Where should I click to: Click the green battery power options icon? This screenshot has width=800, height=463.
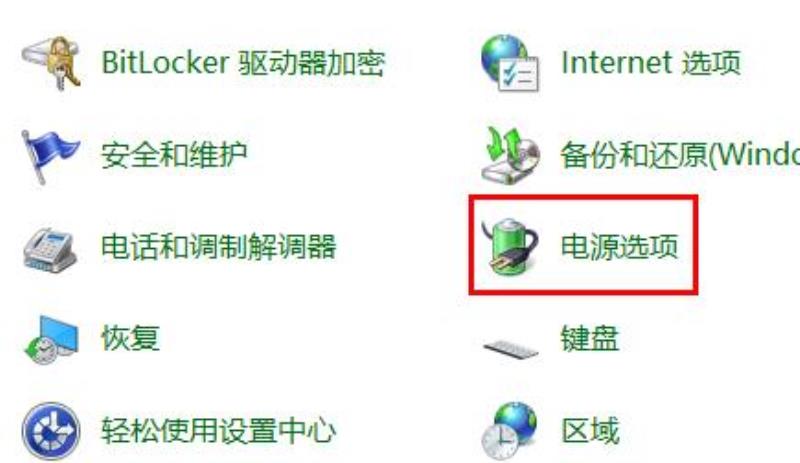point(510,247)
